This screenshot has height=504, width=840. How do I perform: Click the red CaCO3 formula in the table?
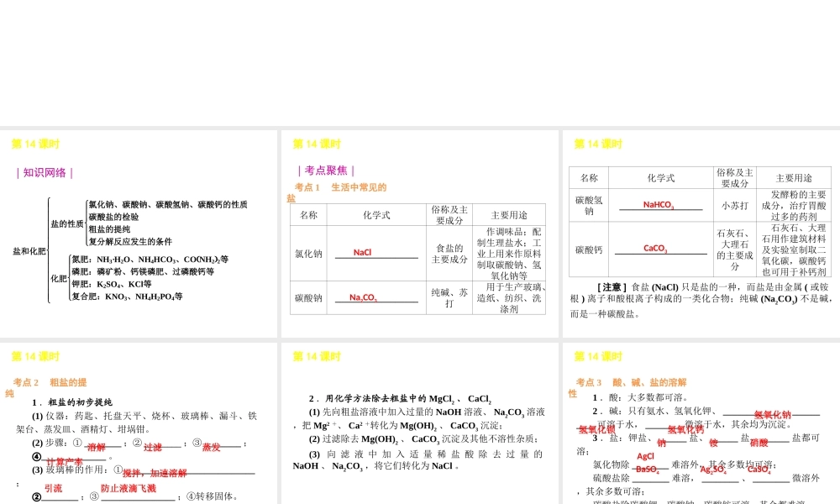655,249
